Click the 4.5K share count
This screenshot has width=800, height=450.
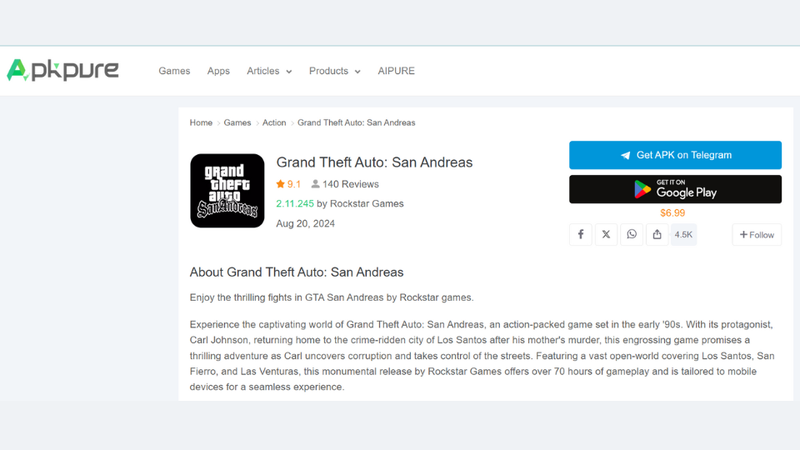pos(684,235)
